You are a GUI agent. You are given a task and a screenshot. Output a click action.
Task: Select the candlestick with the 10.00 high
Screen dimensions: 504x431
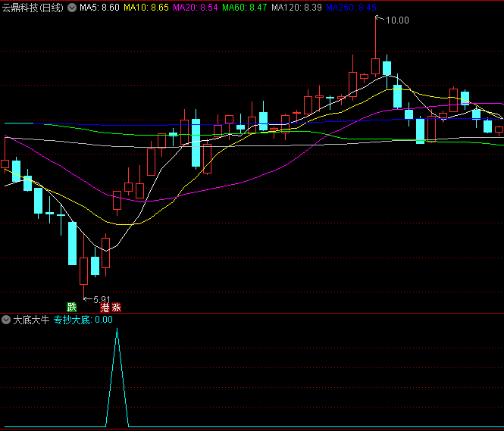(375, 66)
